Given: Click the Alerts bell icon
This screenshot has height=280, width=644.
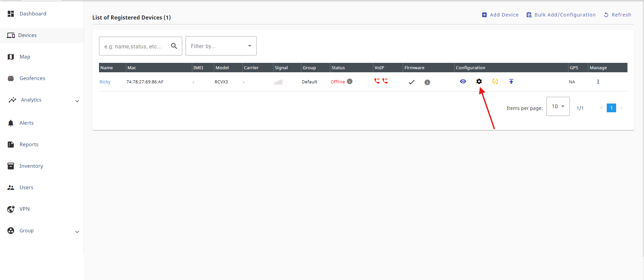Looking at the screenshot, I should tap(11, 123).
